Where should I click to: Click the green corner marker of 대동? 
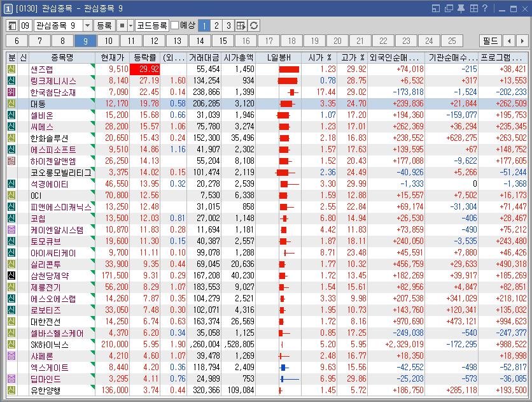tap(93, 100)
